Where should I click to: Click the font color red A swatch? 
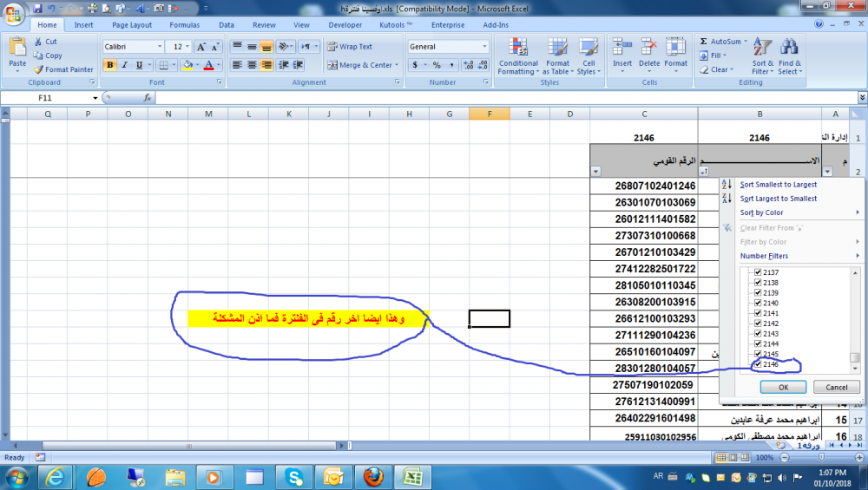pos(208,65)
